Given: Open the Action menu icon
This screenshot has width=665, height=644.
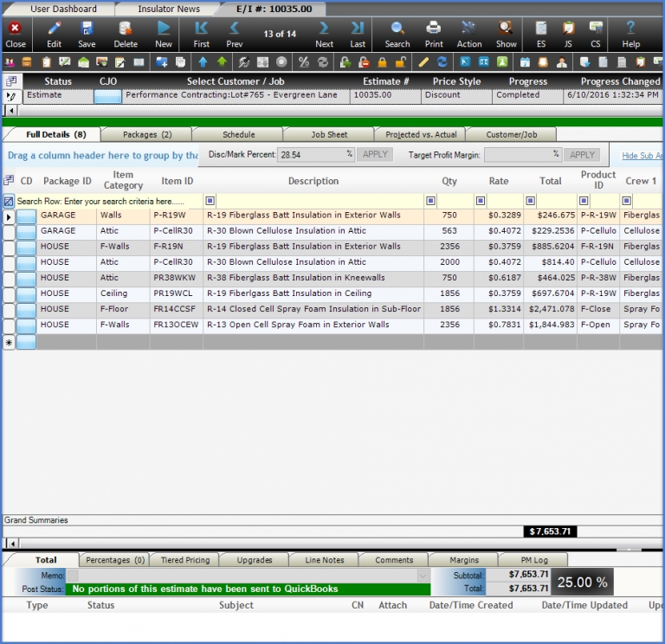Looking at the screenshot, I should [x=469, y=34].
